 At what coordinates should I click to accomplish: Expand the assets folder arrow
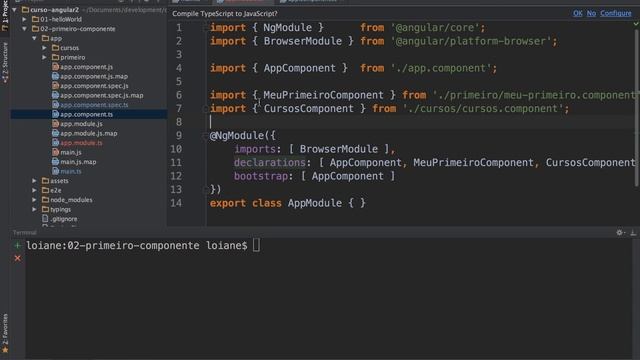35,181
